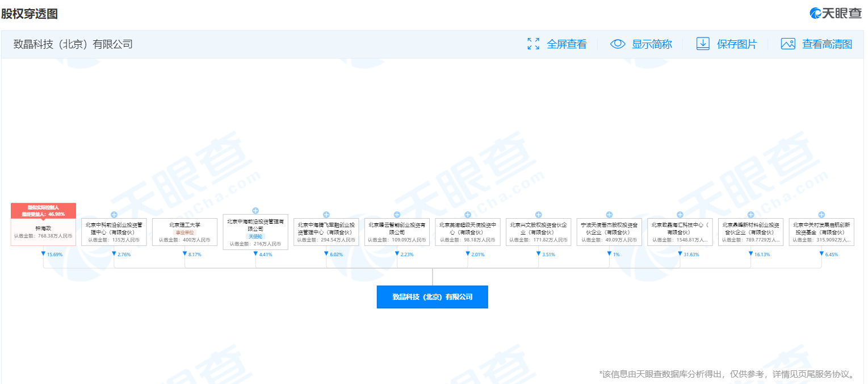Click the fullscreen view (全屏查看) icon
The height and width of the screenshot is (384, 868).
click(x=533, y=44)
